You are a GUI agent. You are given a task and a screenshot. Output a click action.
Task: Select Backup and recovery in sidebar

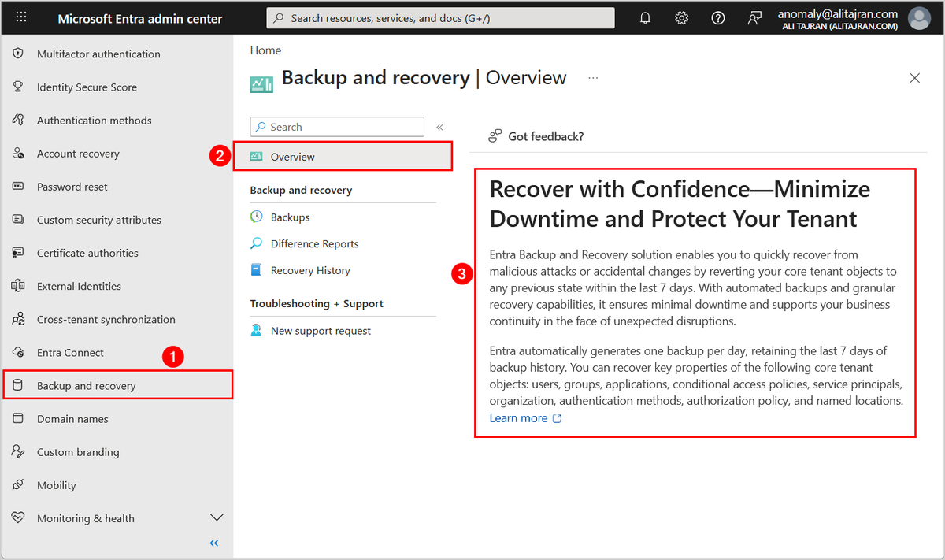(117, 386)
